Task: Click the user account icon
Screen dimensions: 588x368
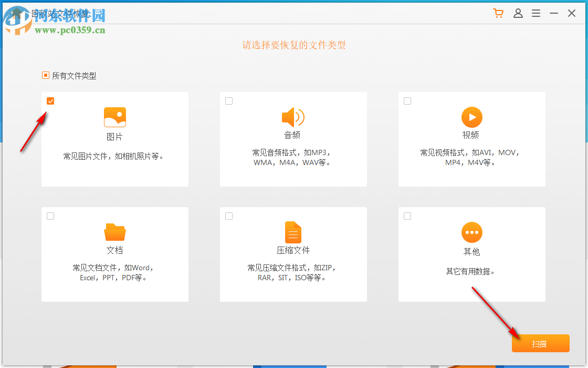Action: point(518,13)
